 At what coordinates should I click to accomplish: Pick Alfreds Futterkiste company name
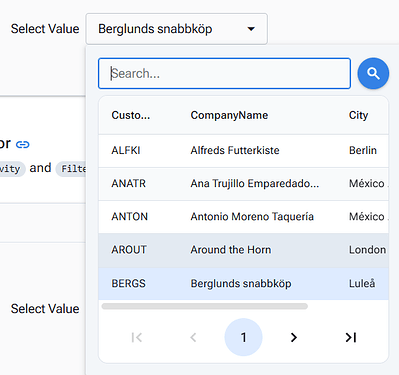[x=235, y=150]
